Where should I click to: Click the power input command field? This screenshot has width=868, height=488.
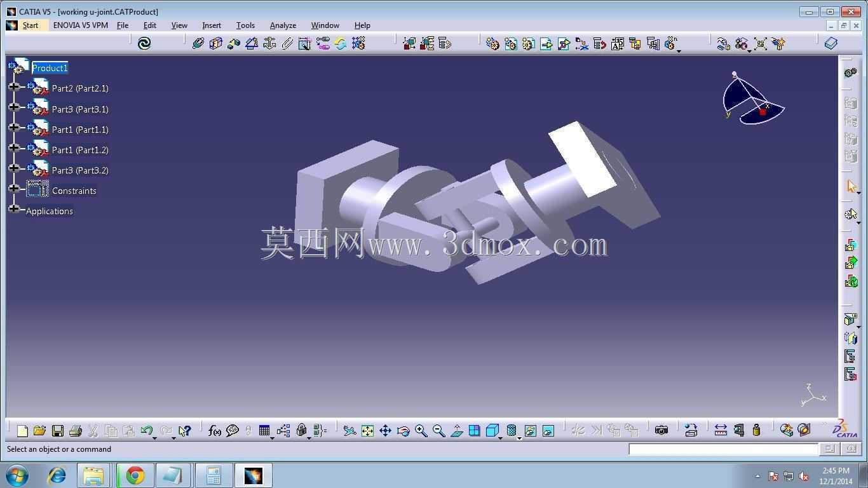tap(723, 449)
